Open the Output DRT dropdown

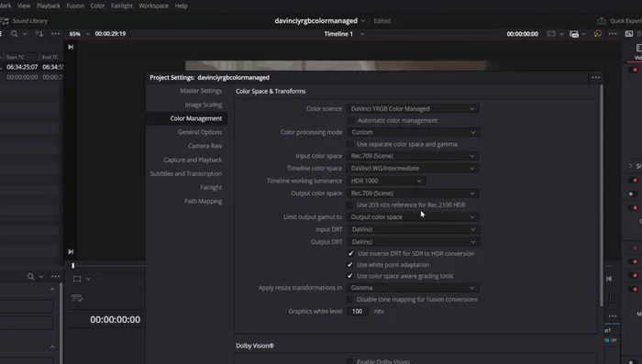(x=414, y=241)
